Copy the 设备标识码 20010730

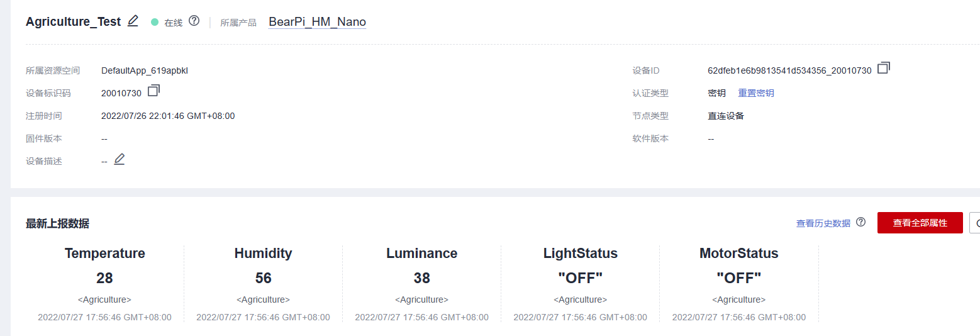click(x=154, y=91)
